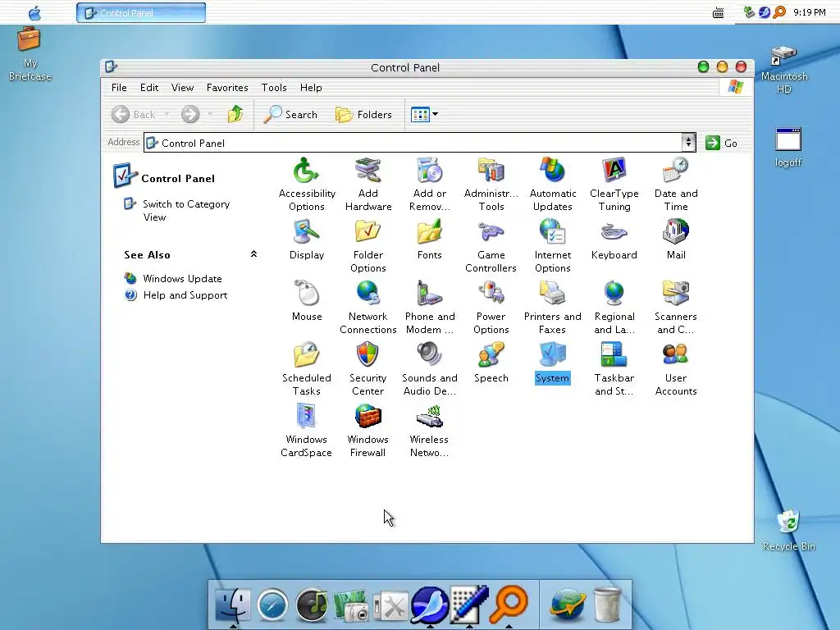Open ClearType Tuning icon
Image resolution: width=840 pixels, height=630 pixels.
pyautogui.click(x=614, y=184)
